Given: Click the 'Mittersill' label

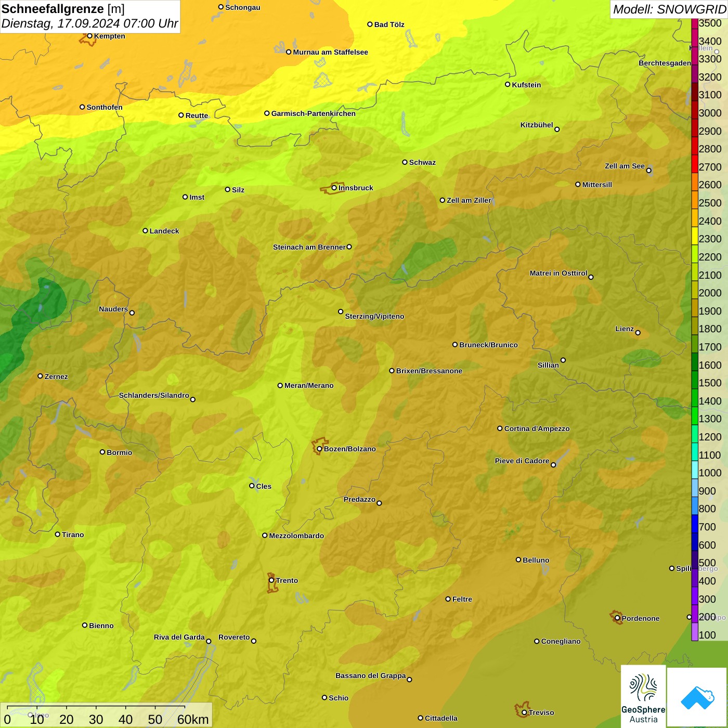Looking at the screenshot, I should [597, 185].
